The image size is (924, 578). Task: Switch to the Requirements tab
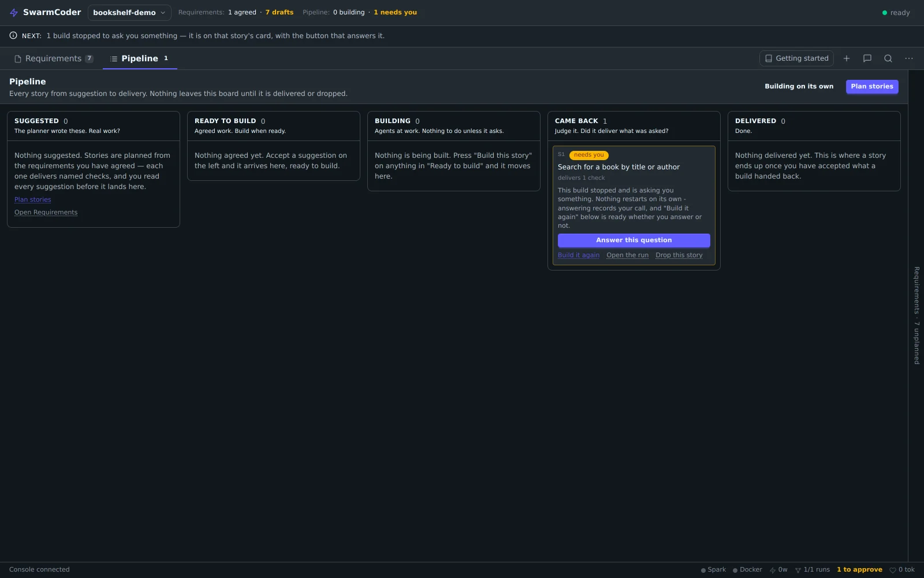[54, 58]
